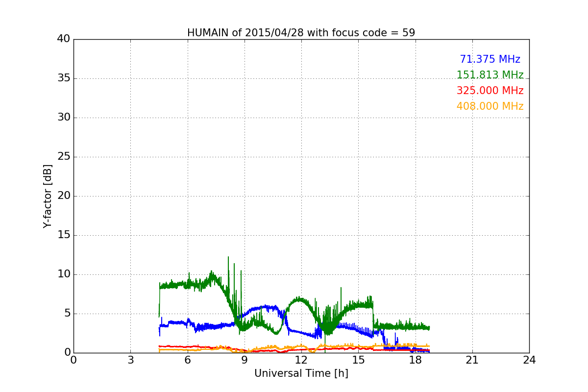Click the plot title mentioning HUMAIN 2015/04/28
Image resolution: width=588 pixels, height=392 pixels.
pos(301,33)
